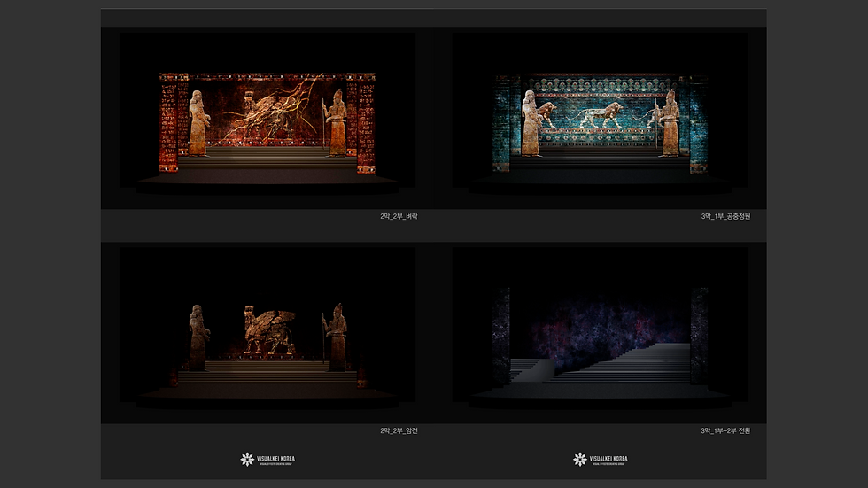Select the caption '2막_2부_암전'
Viewport: 868px width, 488px height.
(x=399, y=430)
